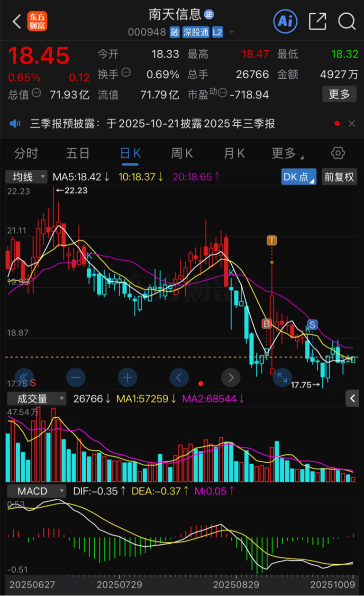Tap the M:0.05 MACD value
The image size is (364, 596).
click(214, 491)
